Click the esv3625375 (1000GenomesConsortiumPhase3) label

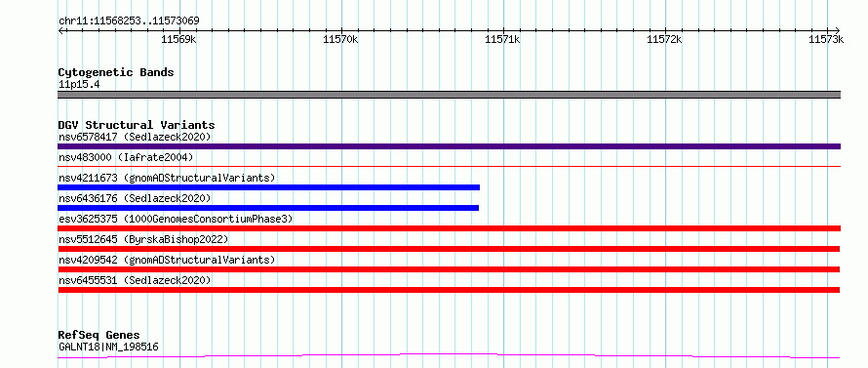pos(176,219)
